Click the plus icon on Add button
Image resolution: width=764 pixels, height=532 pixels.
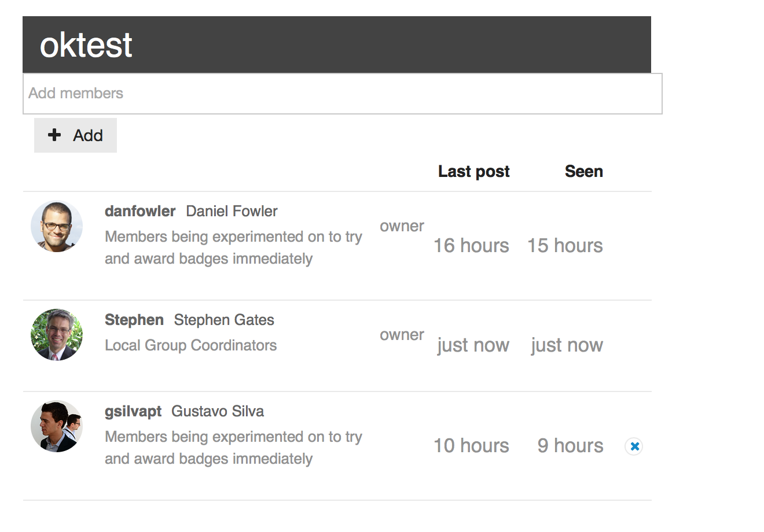coord(54,135)
